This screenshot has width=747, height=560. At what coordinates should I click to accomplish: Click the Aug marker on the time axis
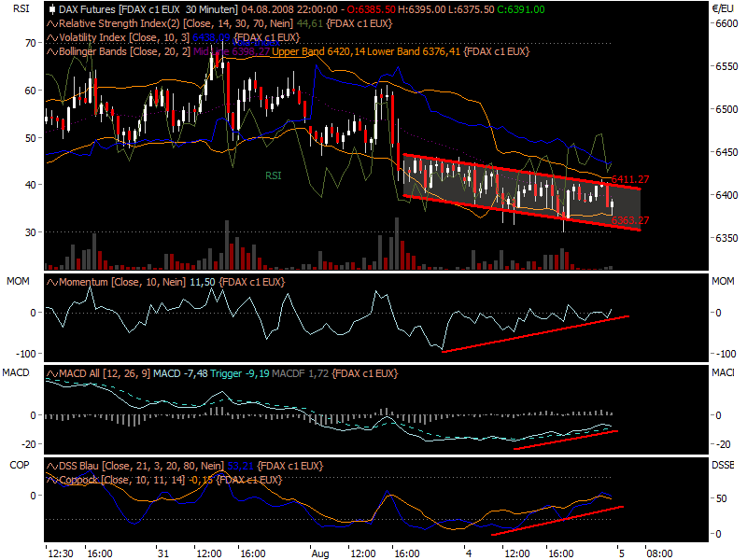320,553
